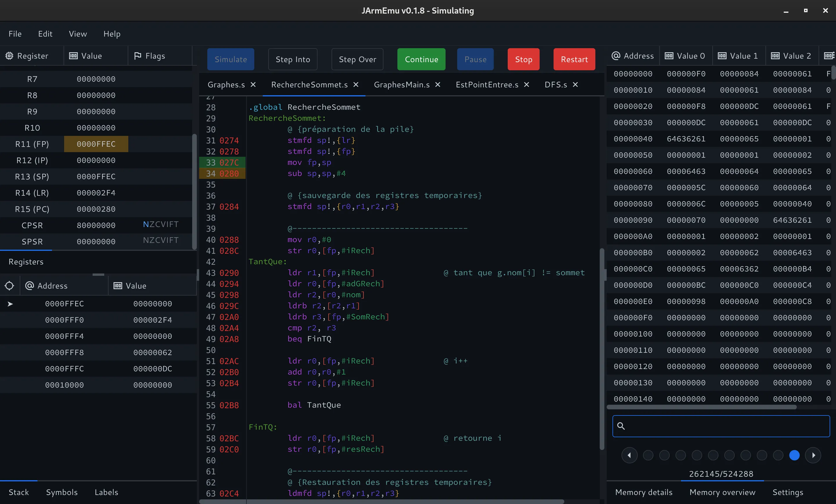Viewport: 836px width, 504px height.
Task: Click the Value 1 column memory icon
Action: 722,56
